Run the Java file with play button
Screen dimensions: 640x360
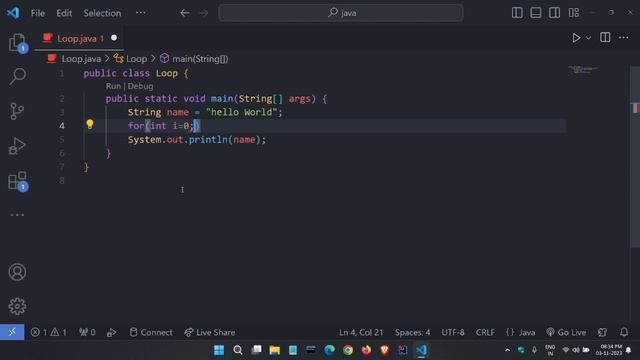coord(576,38)
